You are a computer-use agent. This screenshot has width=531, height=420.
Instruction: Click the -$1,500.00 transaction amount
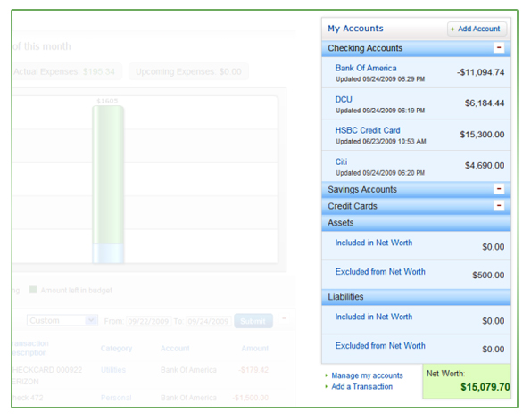(250, 398)
